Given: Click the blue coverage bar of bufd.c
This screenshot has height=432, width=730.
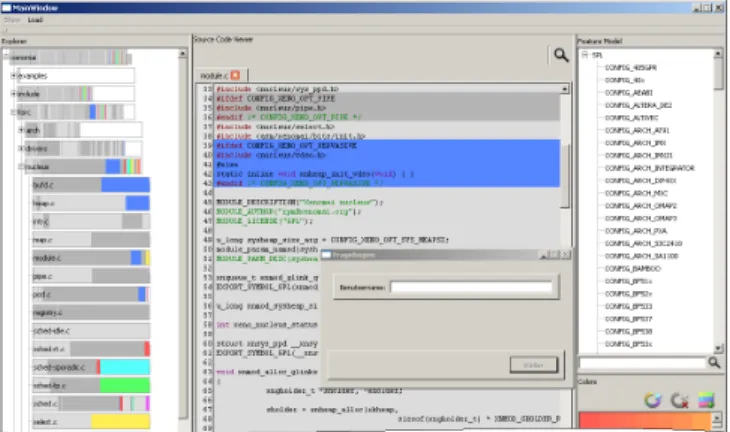Looking at the screenshot, I should (125, 185).
